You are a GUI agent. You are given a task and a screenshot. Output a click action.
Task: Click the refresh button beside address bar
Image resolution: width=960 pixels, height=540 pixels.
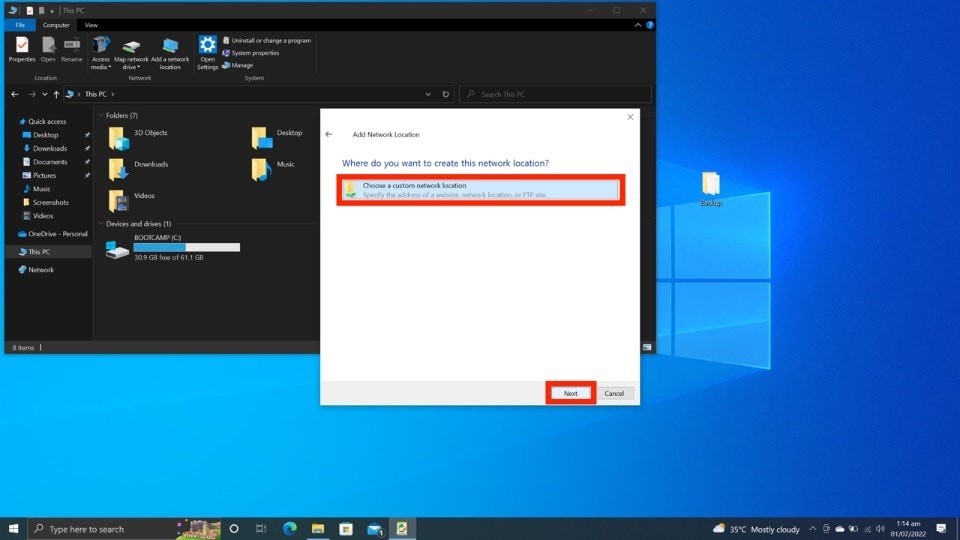[446, 94]
